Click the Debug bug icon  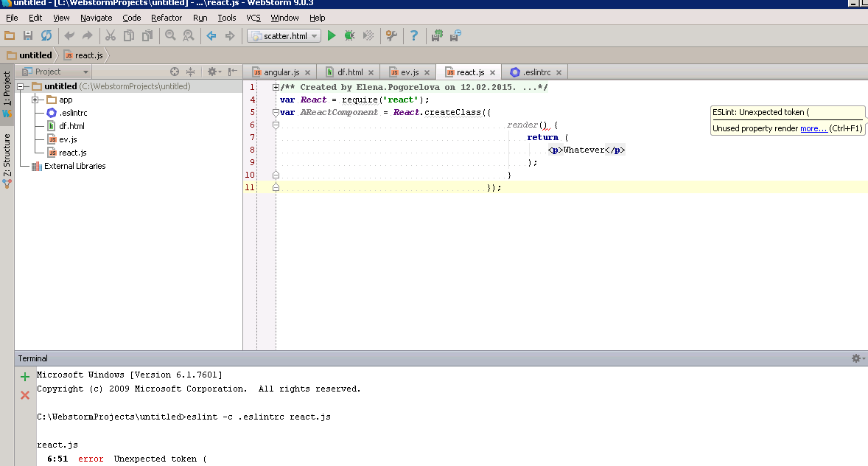tap(350, 36)
